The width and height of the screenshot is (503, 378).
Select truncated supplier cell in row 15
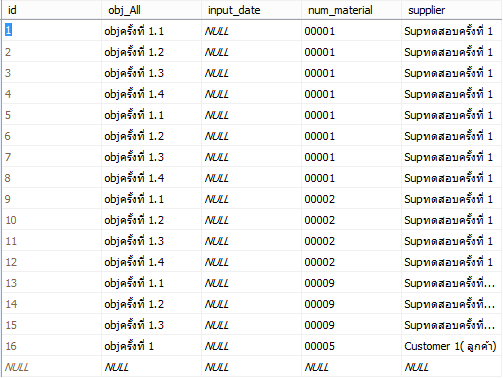click(452, 325)
